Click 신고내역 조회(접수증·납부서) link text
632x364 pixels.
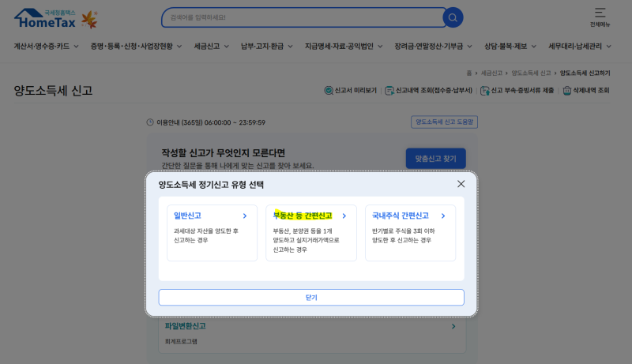coord(434,91)
